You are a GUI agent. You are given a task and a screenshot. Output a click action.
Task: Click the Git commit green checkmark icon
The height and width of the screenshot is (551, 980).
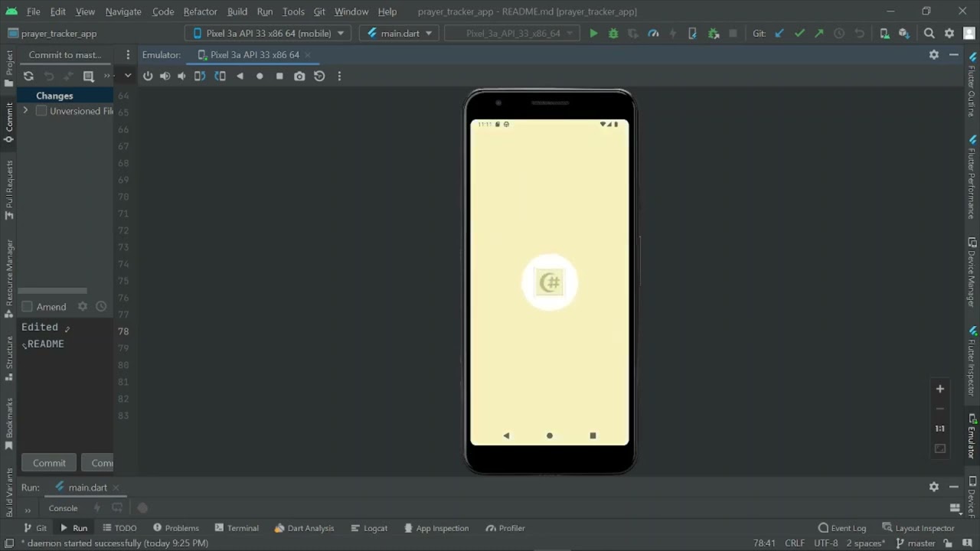coord(799,33)
